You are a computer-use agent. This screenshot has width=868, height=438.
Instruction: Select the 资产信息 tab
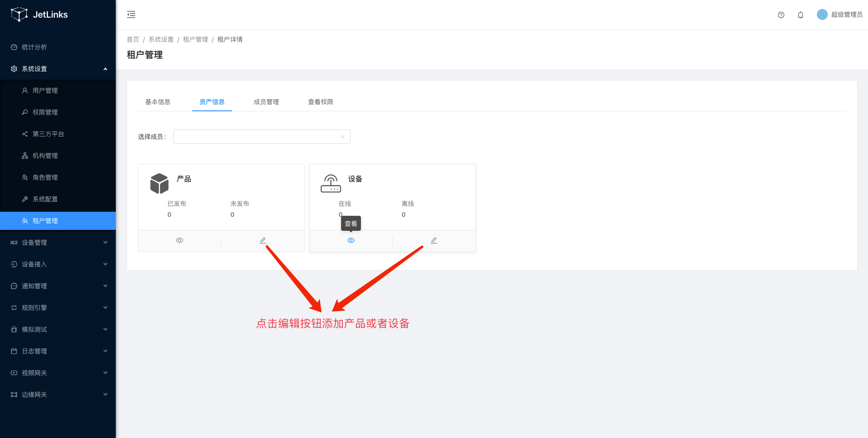pos(212,102)
